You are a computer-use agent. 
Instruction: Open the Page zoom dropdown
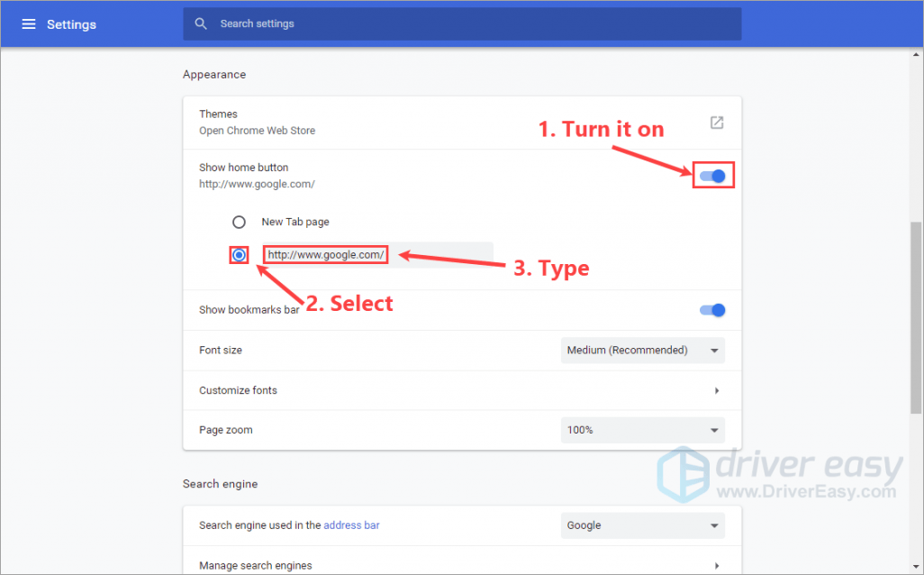[642, 430]
